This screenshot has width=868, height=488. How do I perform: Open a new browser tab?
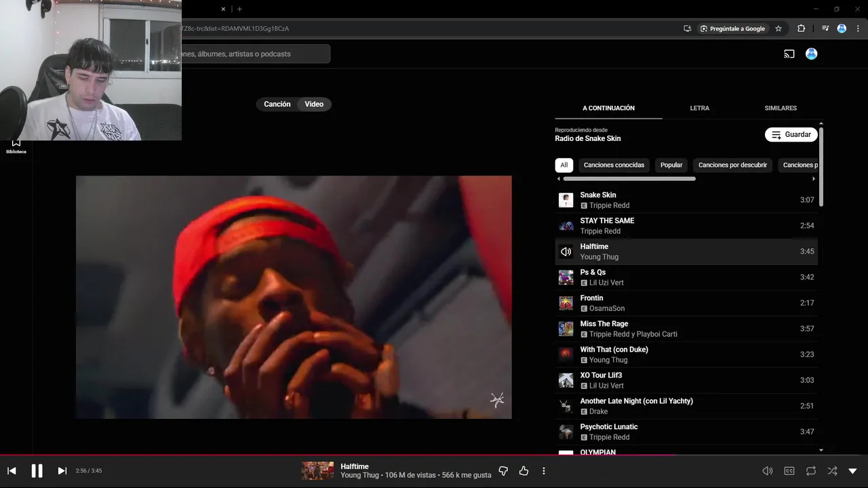click(x=239, y=9)
